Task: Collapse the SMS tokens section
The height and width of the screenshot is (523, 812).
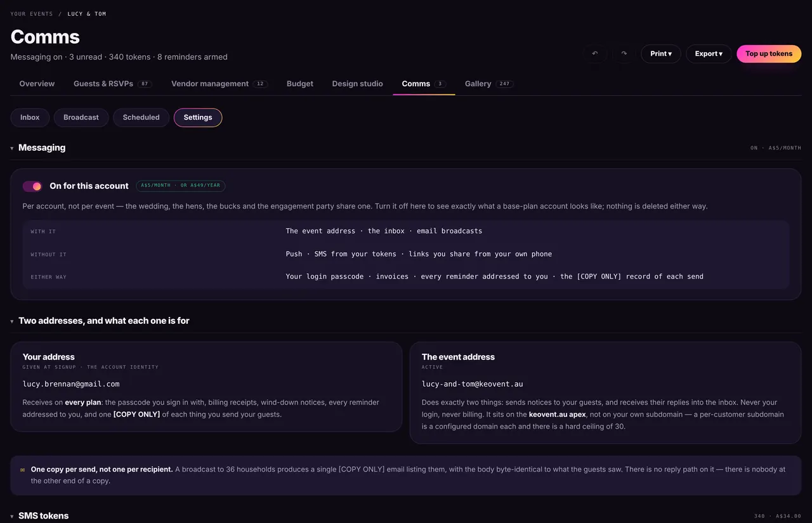Action: point(12,517)
